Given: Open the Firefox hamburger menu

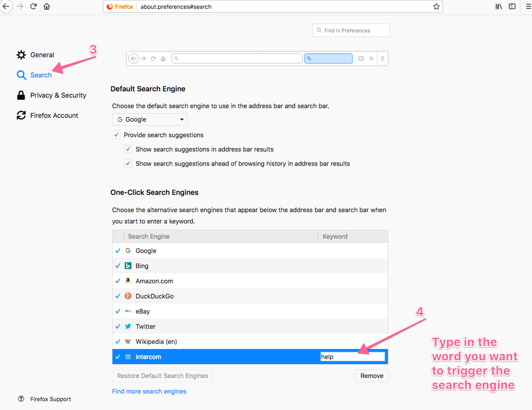Looking at the screenshot, I should tap(528, 7).
